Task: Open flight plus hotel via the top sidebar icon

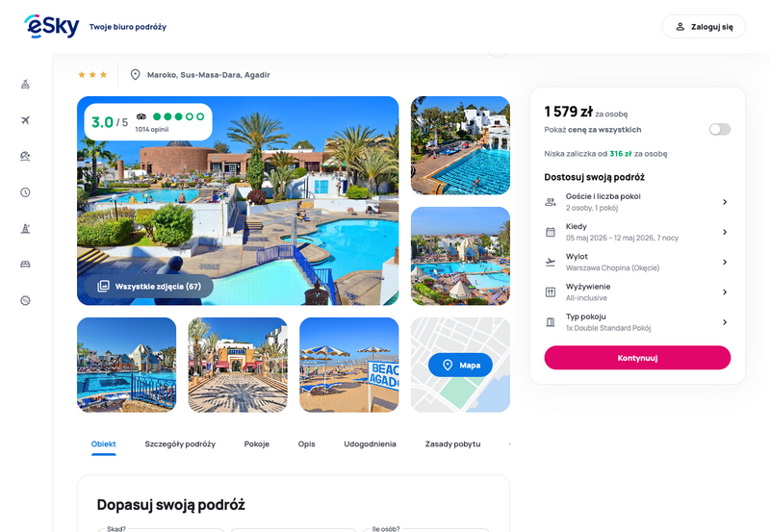Action: point(26,85)
